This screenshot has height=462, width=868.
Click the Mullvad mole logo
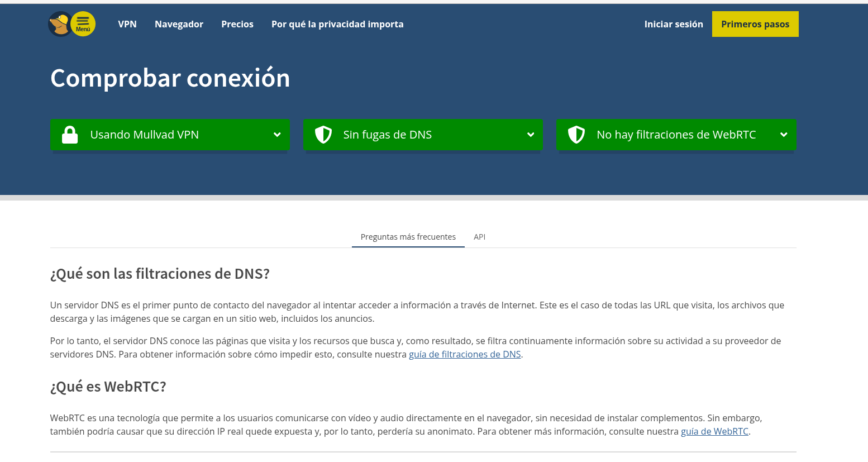click(x=59, y=24)
